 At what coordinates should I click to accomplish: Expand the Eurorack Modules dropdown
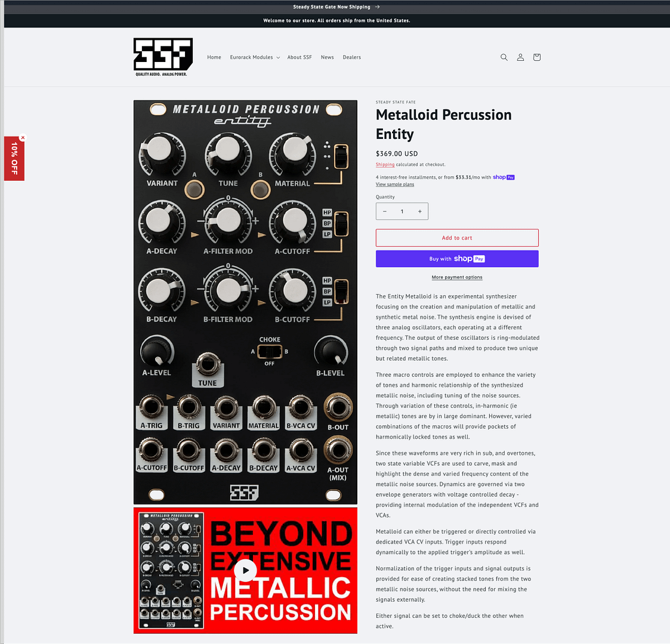click(x=255, y=57)
